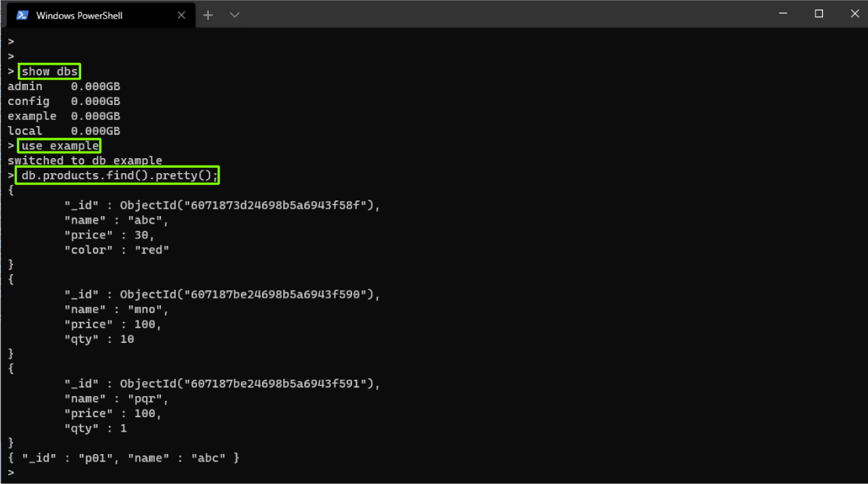
Task: Minimize the terminal window
Action: pyautogui.click(x=783, y=14)
